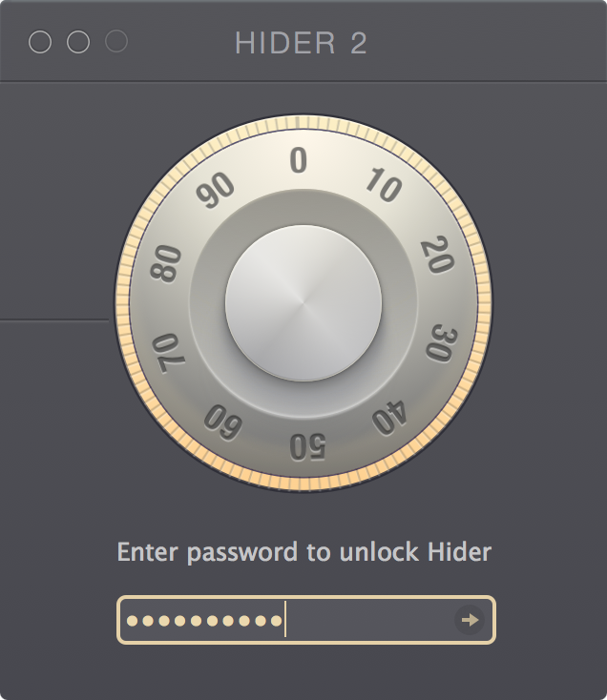Minimize the Hider 2 window
This screenshot has height=700, width=607.
(x=78, y=42)
